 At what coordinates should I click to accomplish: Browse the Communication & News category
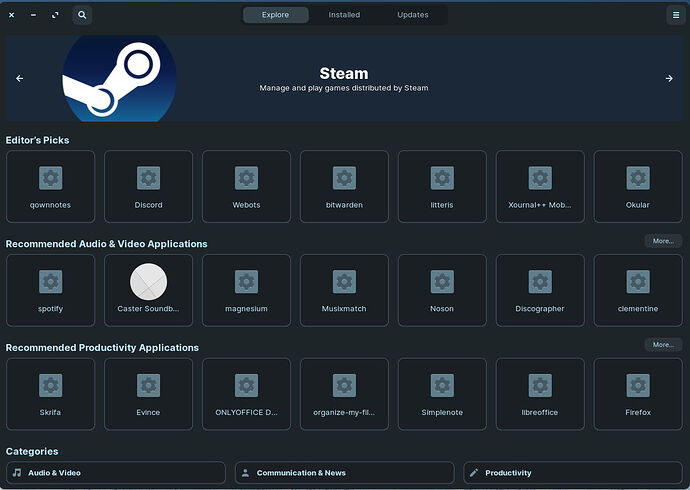click(344, 473)
